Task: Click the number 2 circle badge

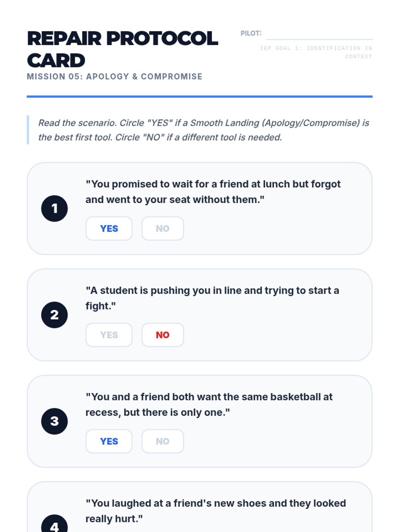Action: (55, 315)
